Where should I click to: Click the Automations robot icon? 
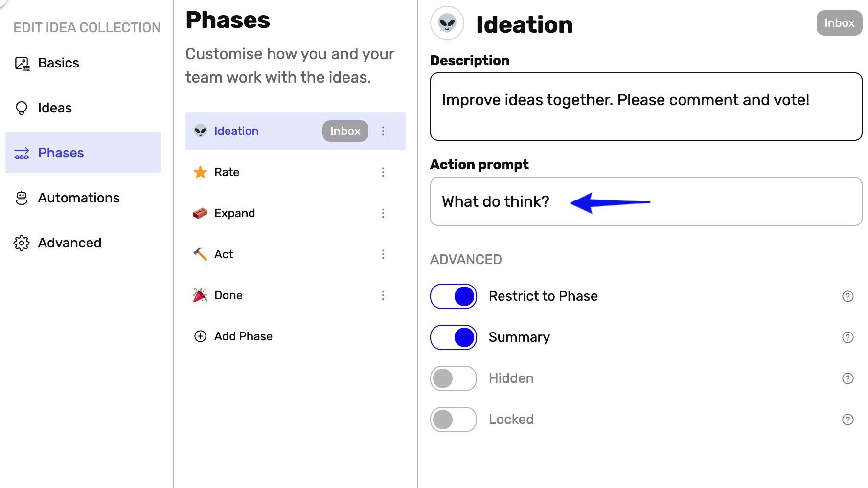pyautogui.click(x=22, y=198)
